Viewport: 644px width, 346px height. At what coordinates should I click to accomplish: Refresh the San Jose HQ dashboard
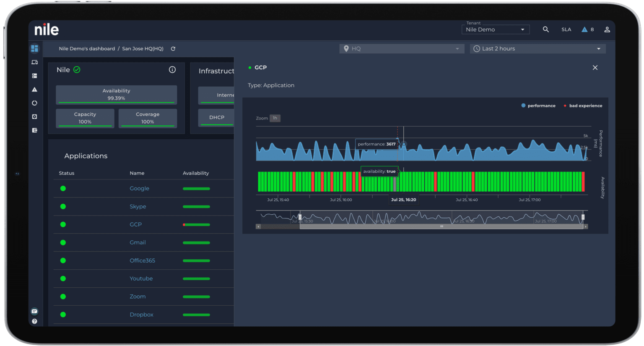click(173, 49)
